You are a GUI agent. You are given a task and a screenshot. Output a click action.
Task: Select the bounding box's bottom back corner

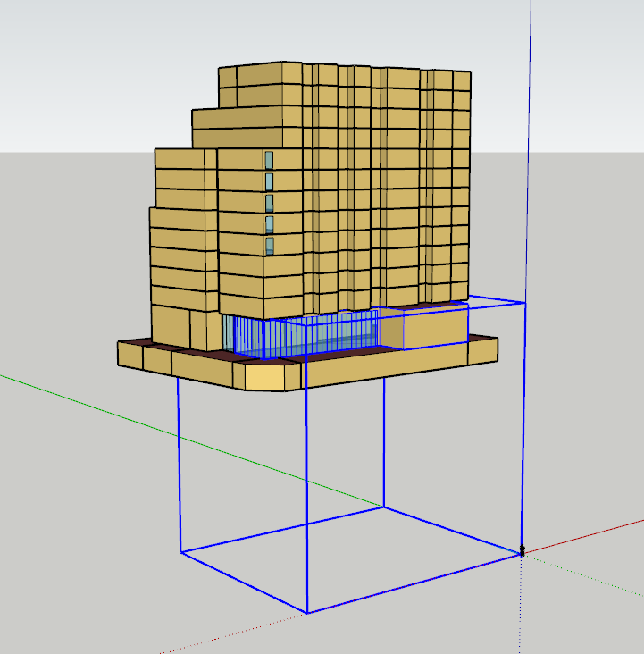pos(385,507)
